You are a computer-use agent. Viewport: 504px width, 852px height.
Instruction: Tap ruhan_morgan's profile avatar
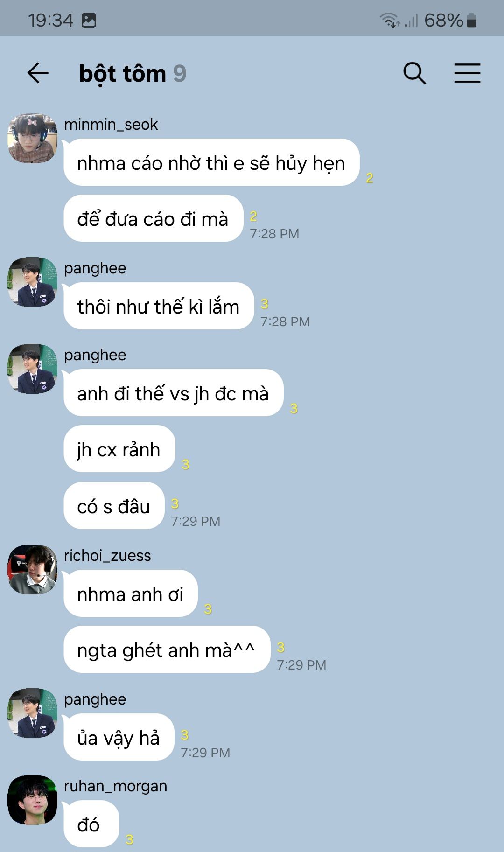(x=33, y=800)
